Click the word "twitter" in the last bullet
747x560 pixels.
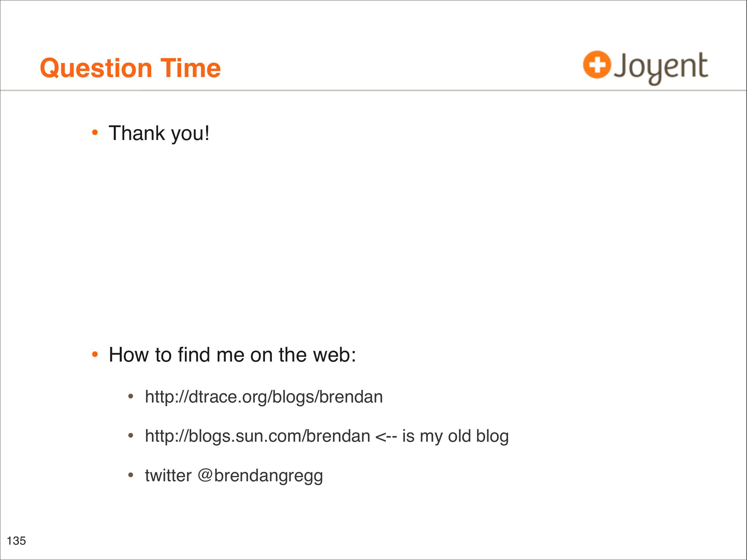tap(168, 476)
